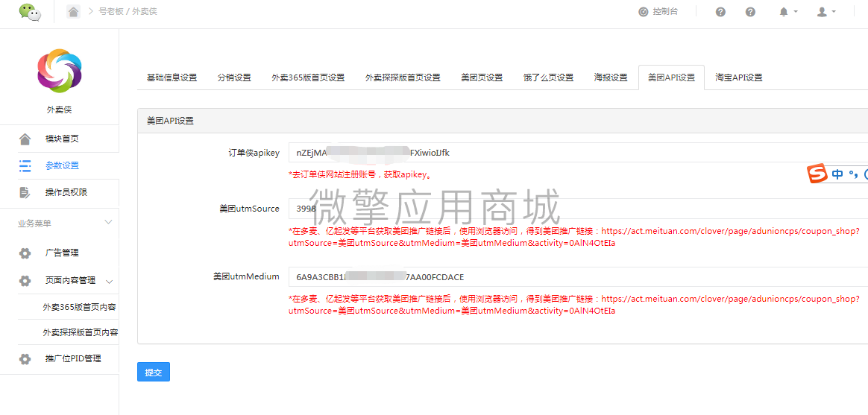Screen dimensions: 868x415
Task: Switch to 美团页设置 tab
Action: (482, 77)
